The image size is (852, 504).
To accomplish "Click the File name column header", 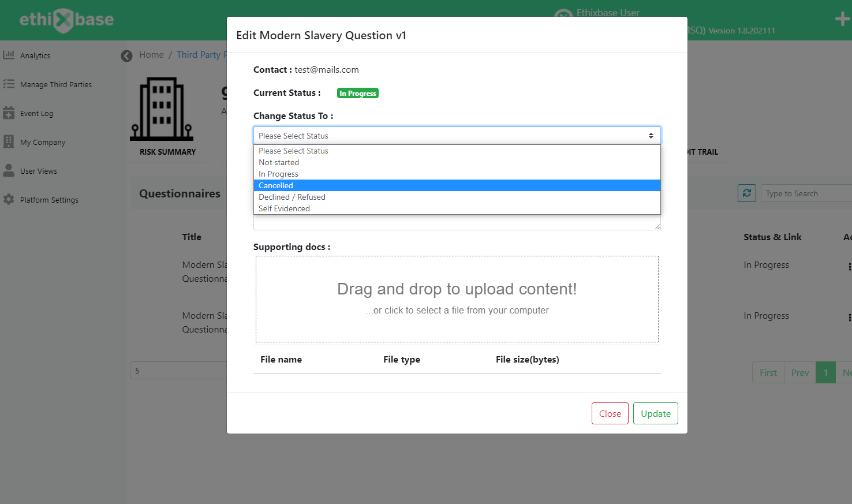I will click(x=281, y=359).
